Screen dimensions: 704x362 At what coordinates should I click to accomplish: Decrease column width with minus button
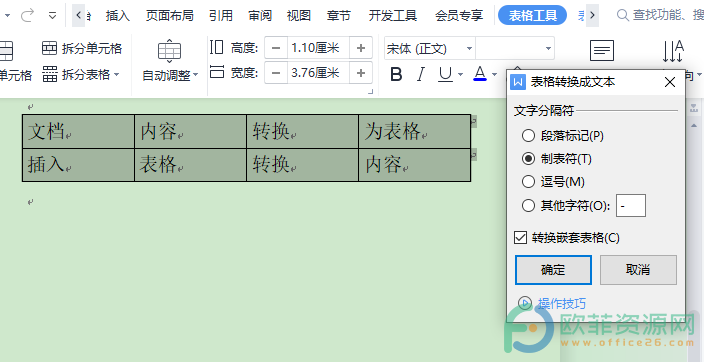tap(276, 73)
